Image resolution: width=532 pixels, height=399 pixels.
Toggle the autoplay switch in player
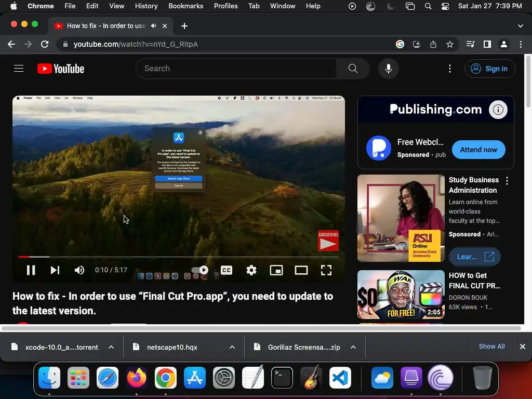click(200, 270)
